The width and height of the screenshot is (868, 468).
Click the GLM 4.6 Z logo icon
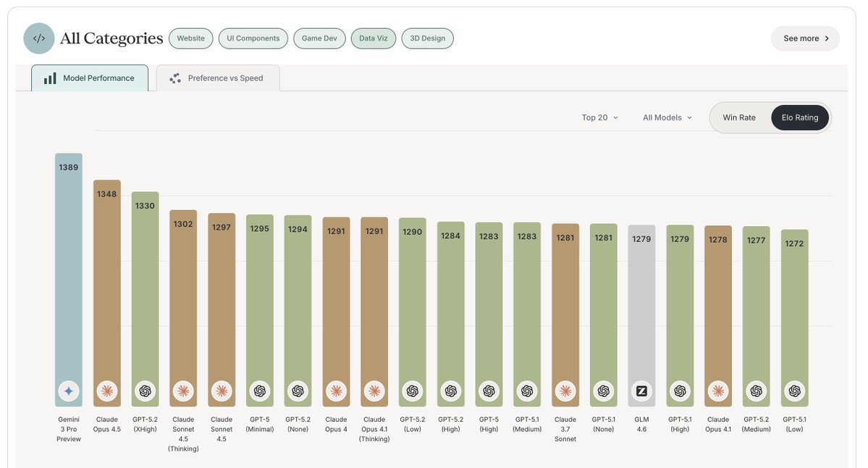(x=641, y=390)
